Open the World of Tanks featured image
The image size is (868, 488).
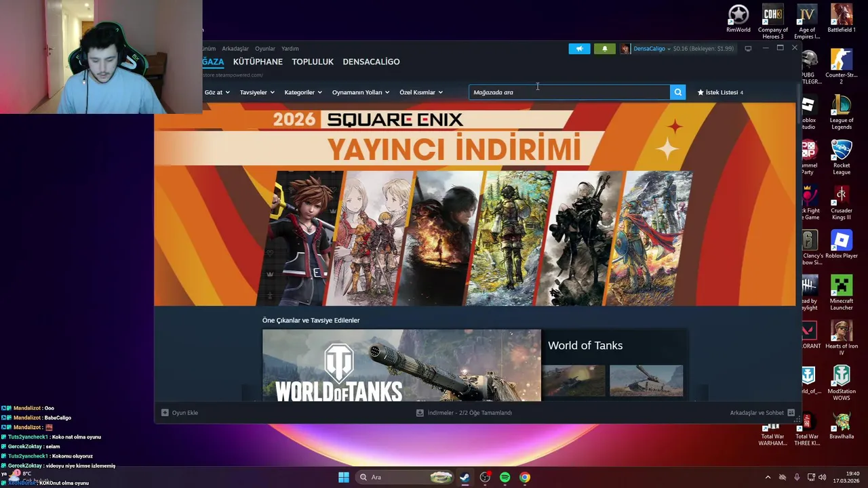401,365
